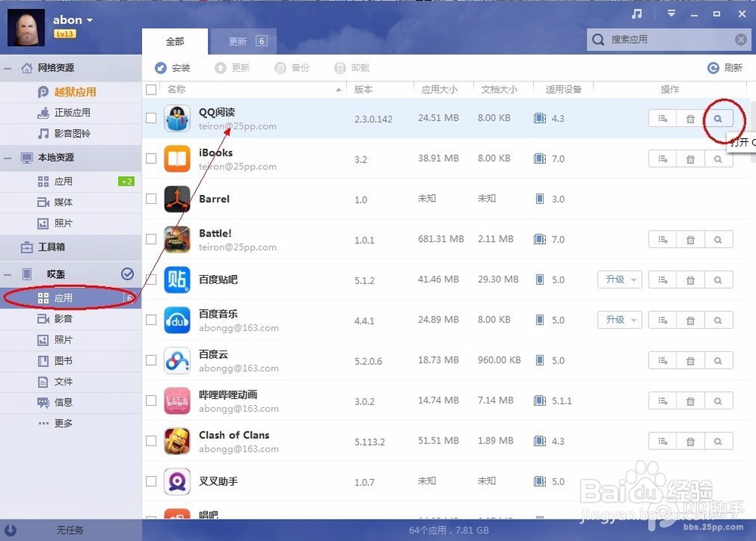The height and width of the screenshot is (541, 756).
Task: Check the QQ阅读 row checkbox
Action: (x=151, y=118)
